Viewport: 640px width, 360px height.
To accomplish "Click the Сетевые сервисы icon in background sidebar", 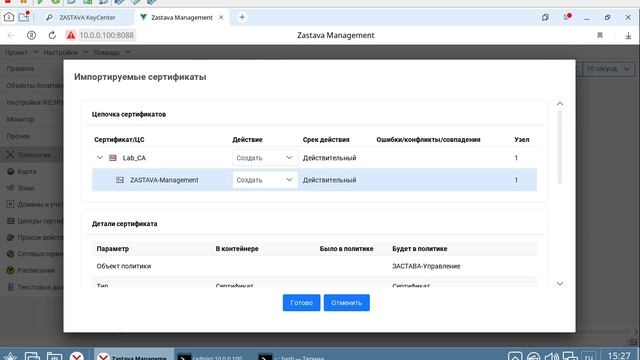I will point(11,254).
